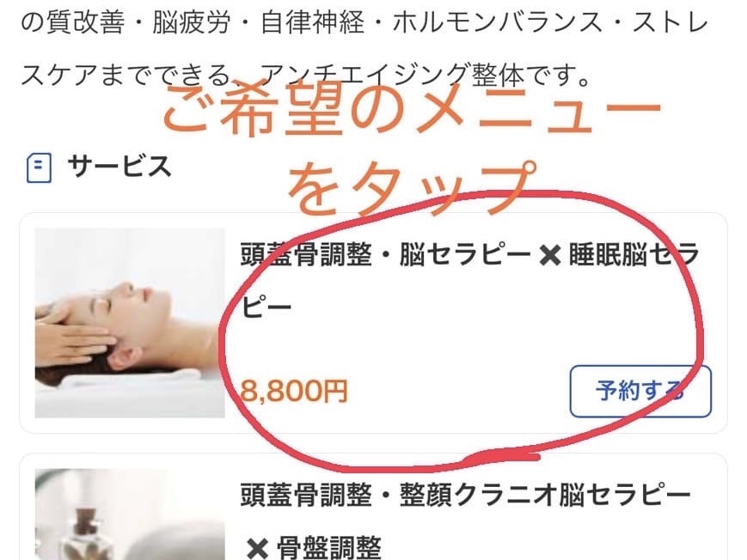Select the 頭蓋骨調整・整顔クラニオ脳セラピー title
The image size is (747, 560).
point(465,494)
